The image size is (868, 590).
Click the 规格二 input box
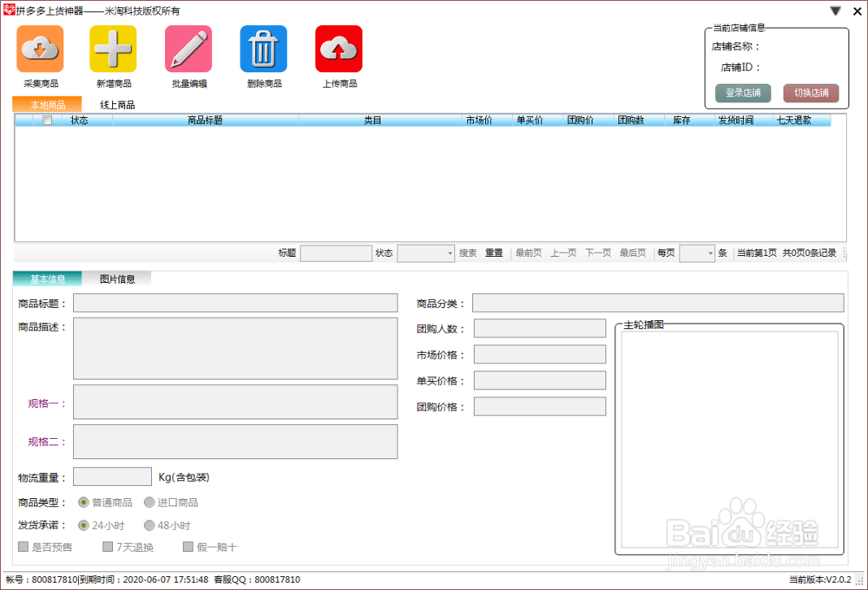point(235,442)
